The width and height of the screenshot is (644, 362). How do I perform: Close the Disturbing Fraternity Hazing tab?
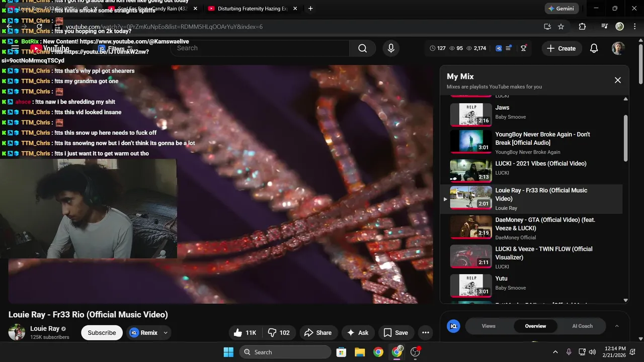pyautogui.click(x=295, y=9)
